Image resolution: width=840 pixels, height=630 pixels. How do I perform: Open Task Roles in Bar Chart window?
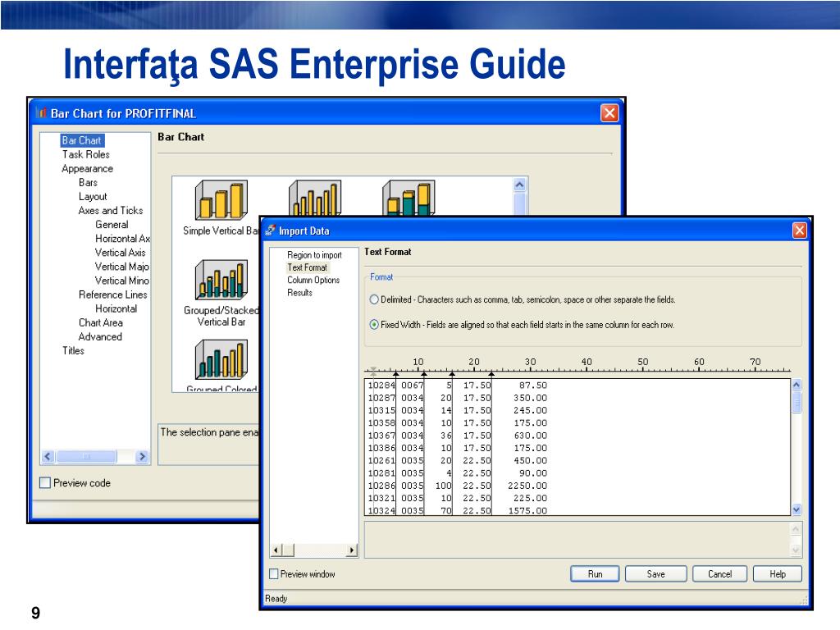click(85, 154)
